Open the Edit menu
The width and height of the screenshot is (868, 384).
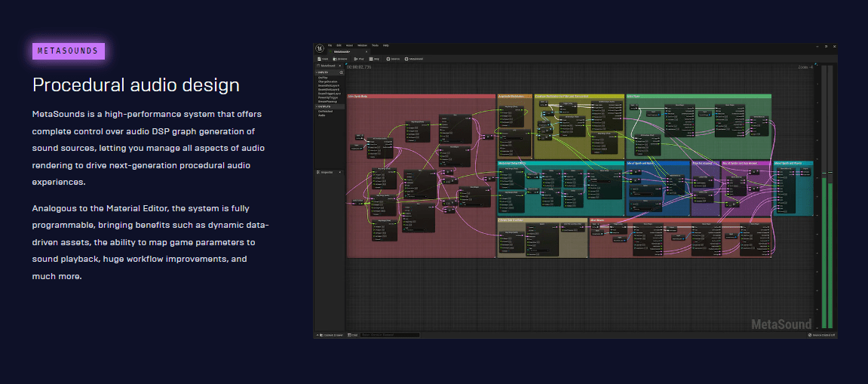[x=339, y=45]
